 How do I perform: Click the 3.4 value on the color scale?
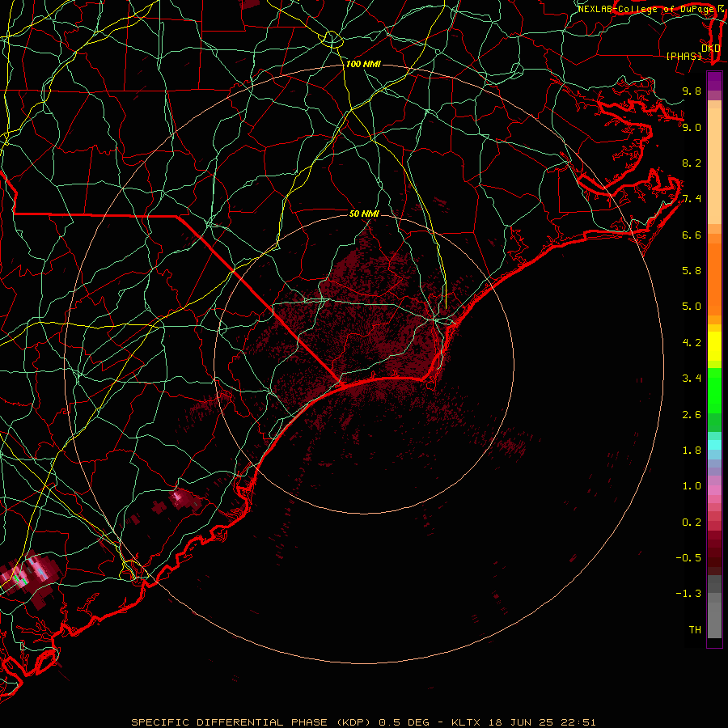692,379
